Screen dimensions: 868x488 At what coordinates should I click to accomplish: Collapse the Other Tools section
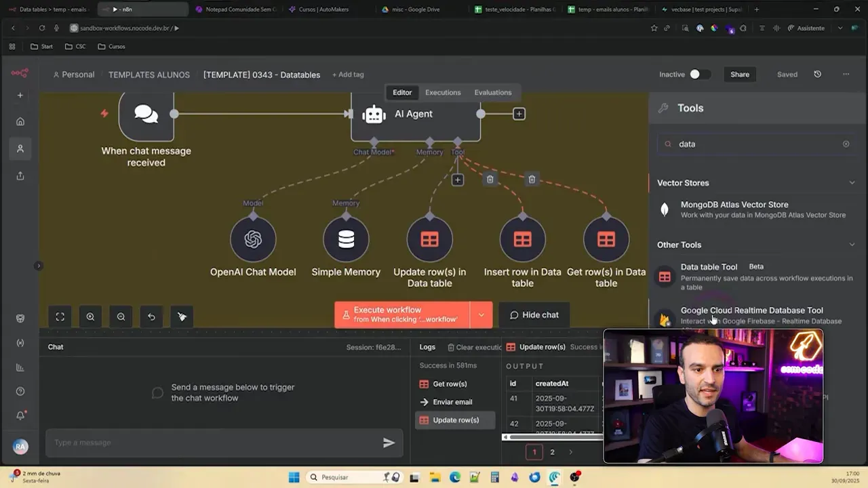pyautogui.click(x=852, y=245)
